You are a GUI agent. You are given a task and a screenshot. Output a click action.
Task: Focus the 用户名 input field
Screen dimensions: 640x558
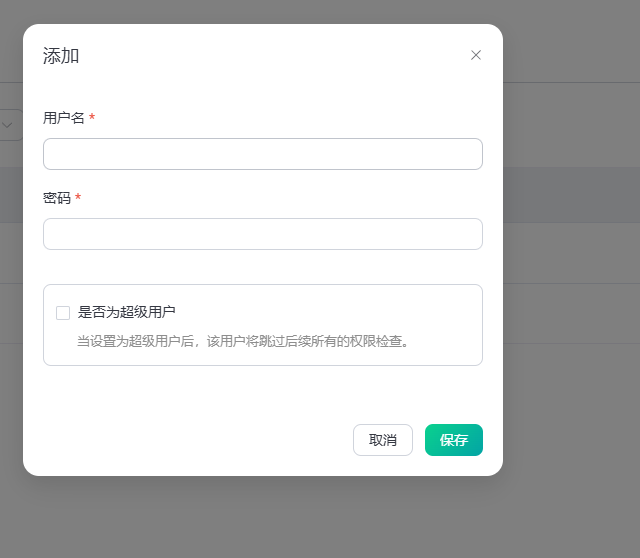coord(263,154)
